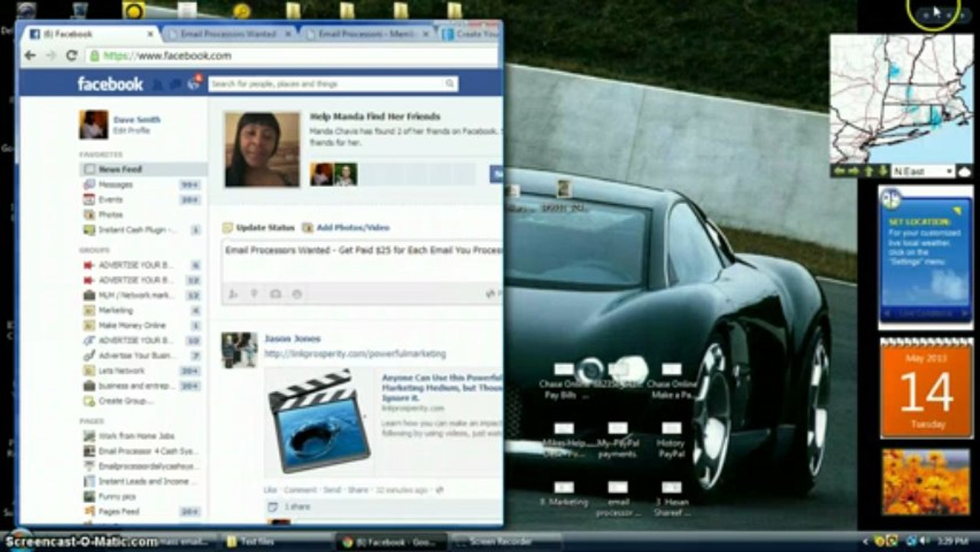The height and width of the screenshot is (552, 980).
Task: Click Edit Profile under Dave Smith
Action: pyautogui.click(x=131, y=131)
